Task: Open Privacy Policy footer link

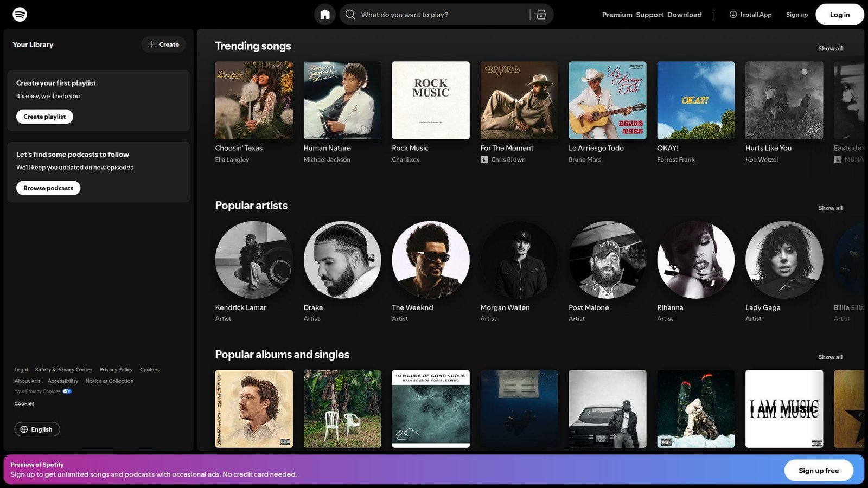Action: 116,370
